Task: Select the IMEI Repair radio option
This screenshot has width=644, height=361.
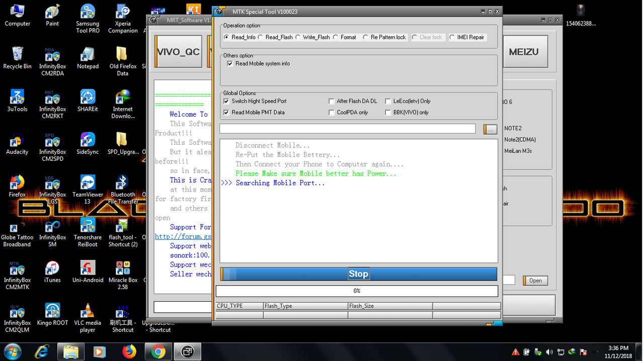Action: [467, 37]
